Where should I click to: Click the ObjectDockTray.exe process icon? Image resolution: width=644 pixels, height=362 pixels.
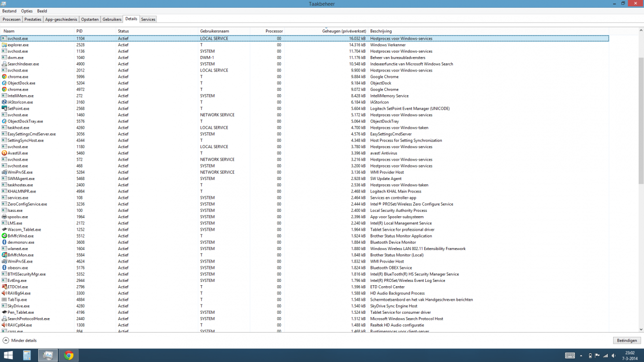tap(4, 121)
